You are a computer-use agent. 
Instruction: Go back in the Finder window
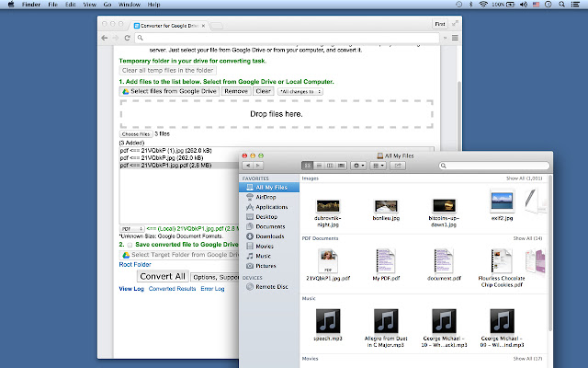(x=247, y=166)
